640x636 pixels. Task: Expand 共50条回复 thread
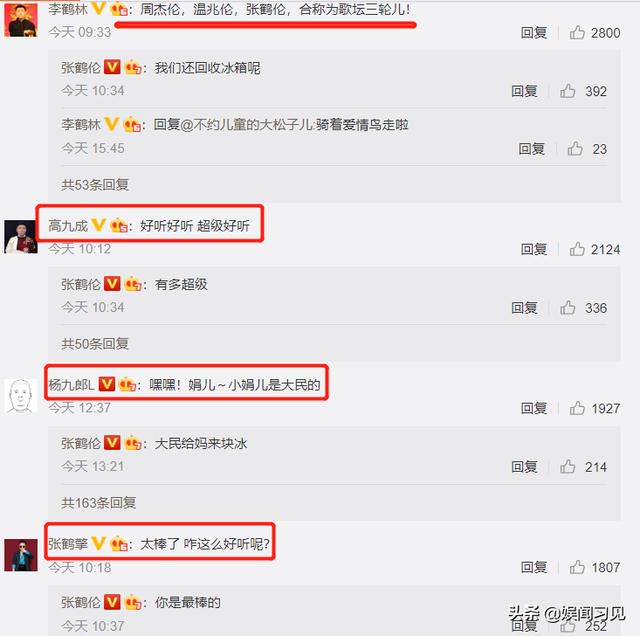pyautogui.click(x=95, y=344)
